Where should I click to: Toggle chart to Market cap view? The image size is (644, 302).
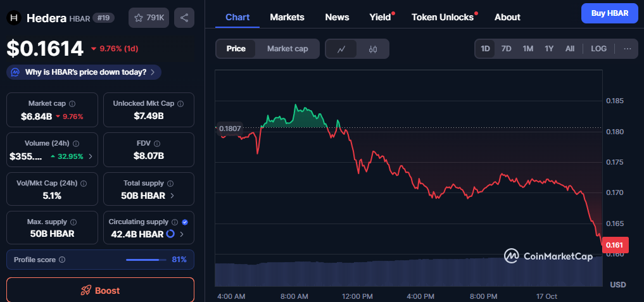point(287,49)
